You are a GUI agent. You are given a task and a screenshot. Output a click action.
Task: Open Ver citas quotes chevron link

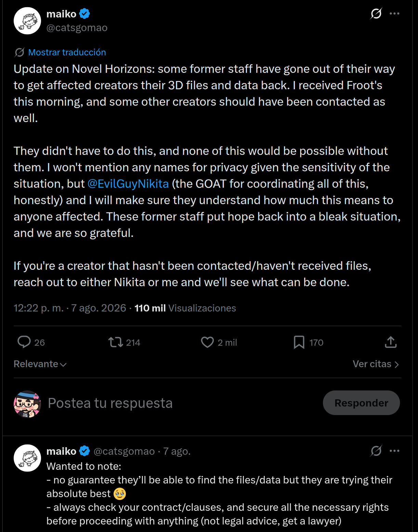pyautogui.click(x=376, y=364)
